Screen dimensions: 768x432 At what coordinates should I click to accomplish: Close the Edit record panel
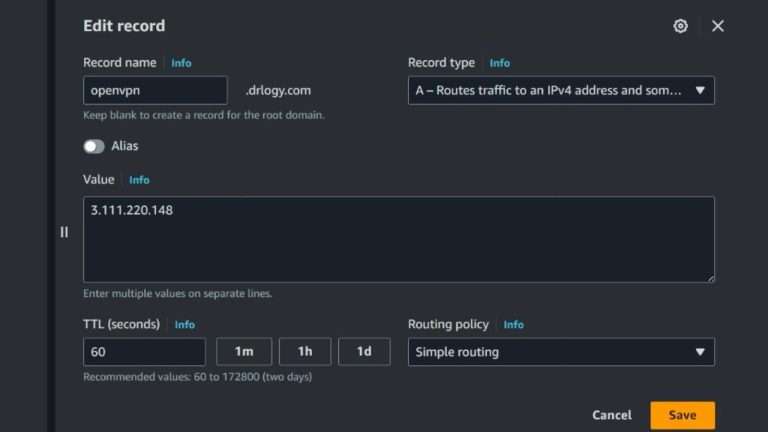[x=718, y=26]
